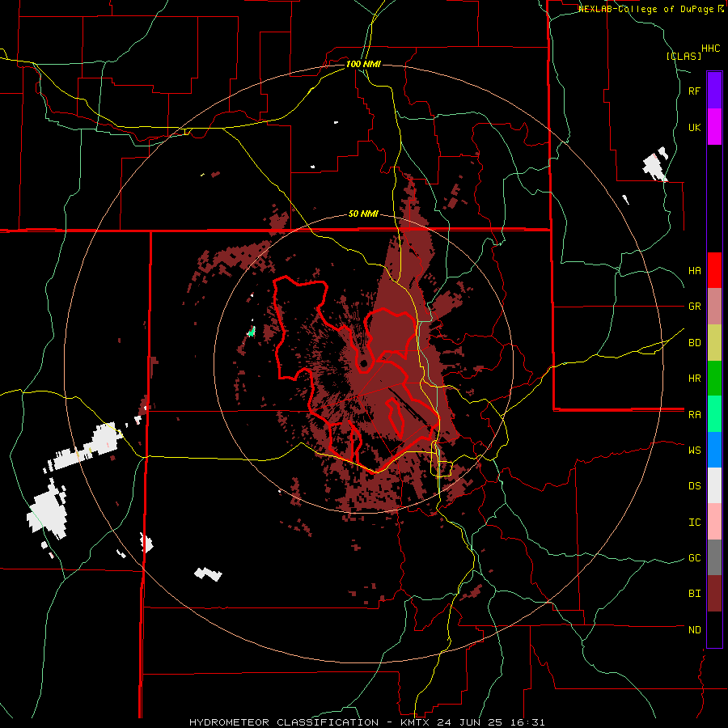Click the IC pink legend swatch

tap(714, 522)
